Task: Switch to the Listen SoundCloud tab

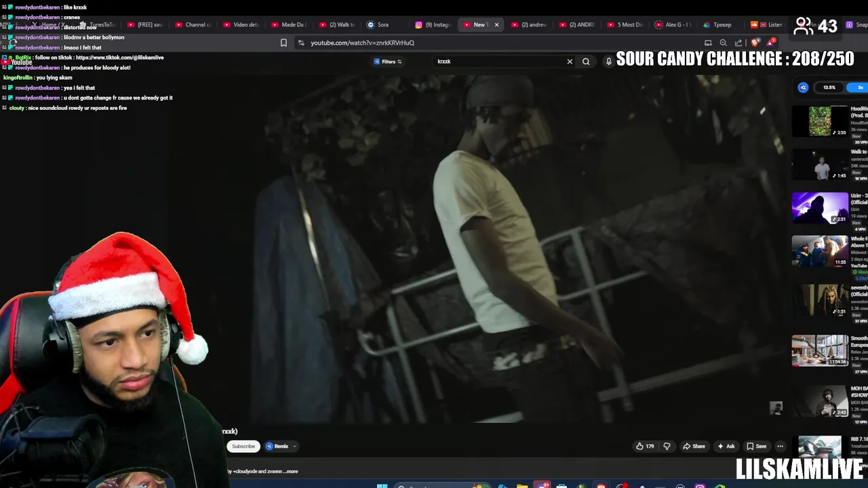Action: point(768,25)
